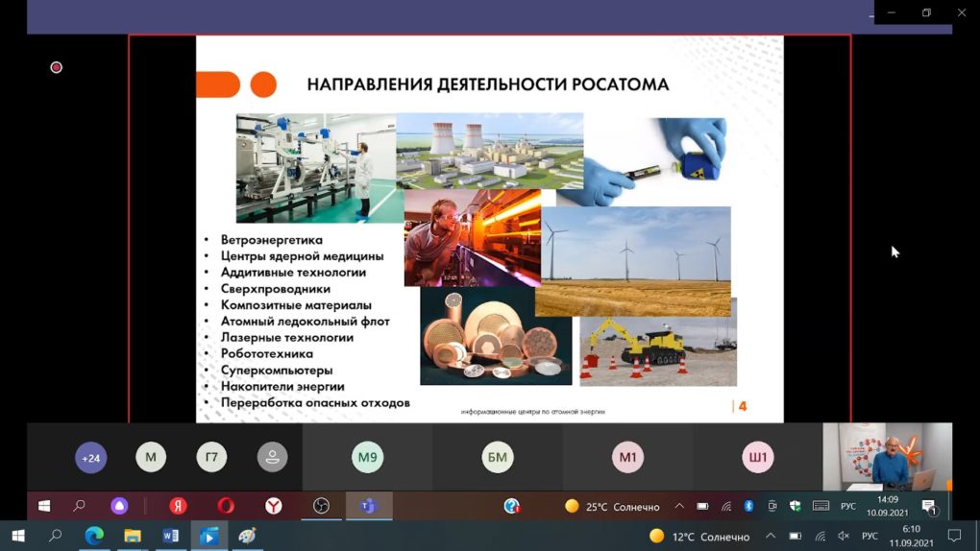
Task: Show the +24 more participants overflow
Action: click(x=90, y=458)
